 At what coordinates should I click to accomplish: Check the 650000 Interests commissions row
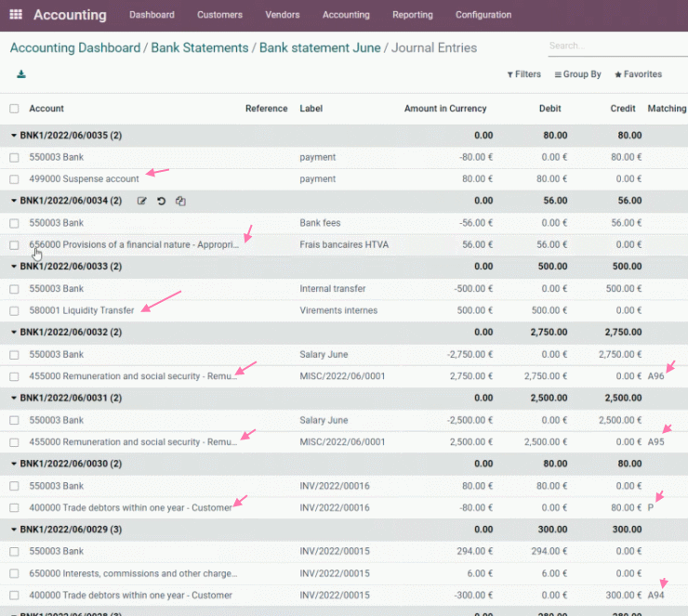pyautogui.click(x=14, y=573)
